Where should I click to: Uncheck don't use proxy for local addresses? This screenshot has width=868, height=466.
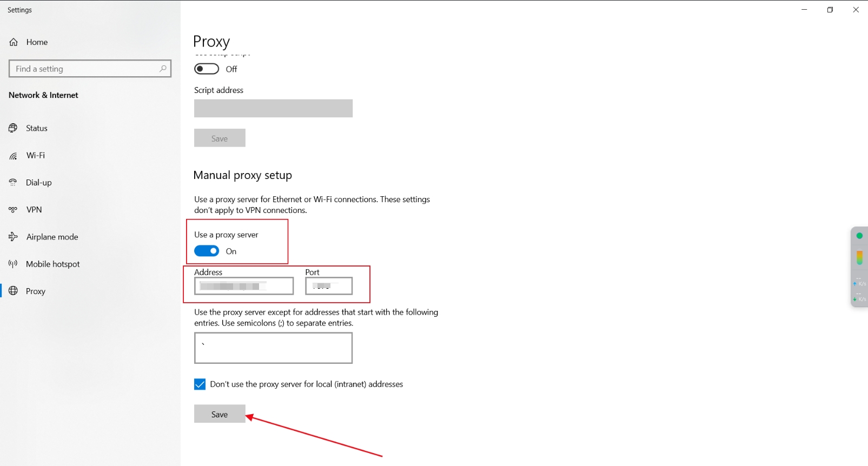[x=200, y=384]
